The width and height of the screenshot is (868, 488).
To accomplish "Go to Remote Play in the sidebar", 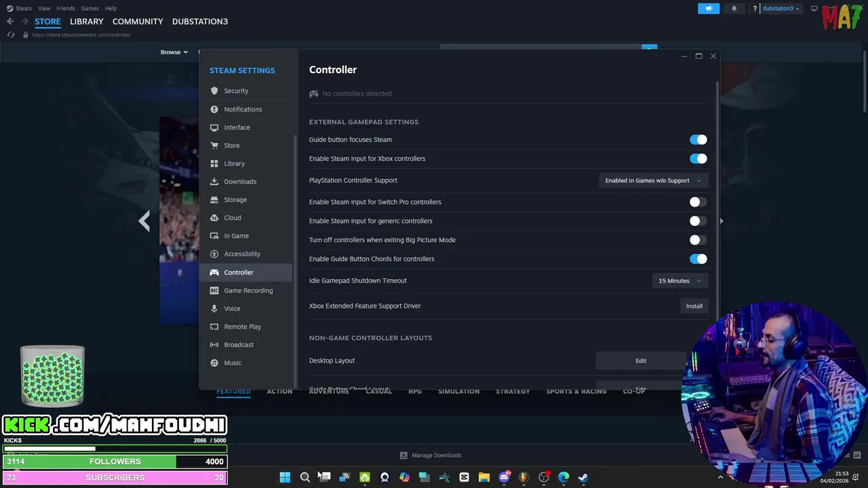I will (247, 327).
